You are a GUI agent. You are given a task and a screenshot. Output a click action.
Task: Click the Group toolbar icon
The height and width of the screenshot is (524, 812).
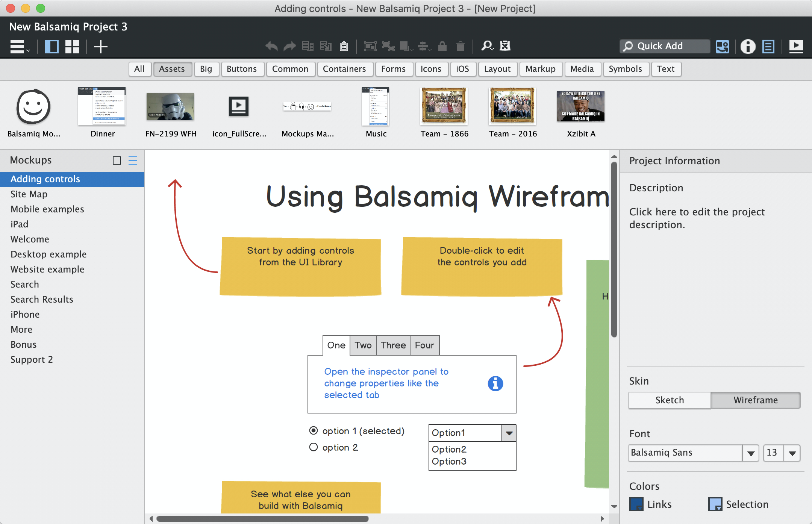370,46
